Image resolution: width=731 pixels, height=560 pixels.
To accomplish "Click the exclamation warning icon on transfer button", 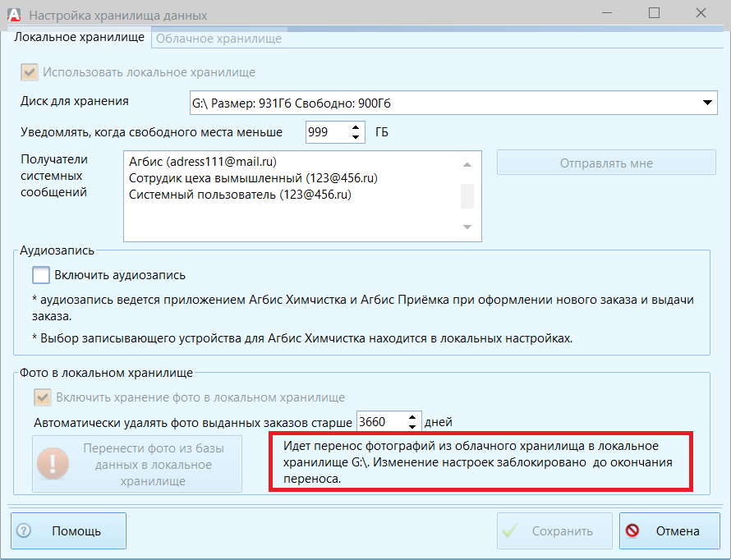I will [x=53, y=464].
